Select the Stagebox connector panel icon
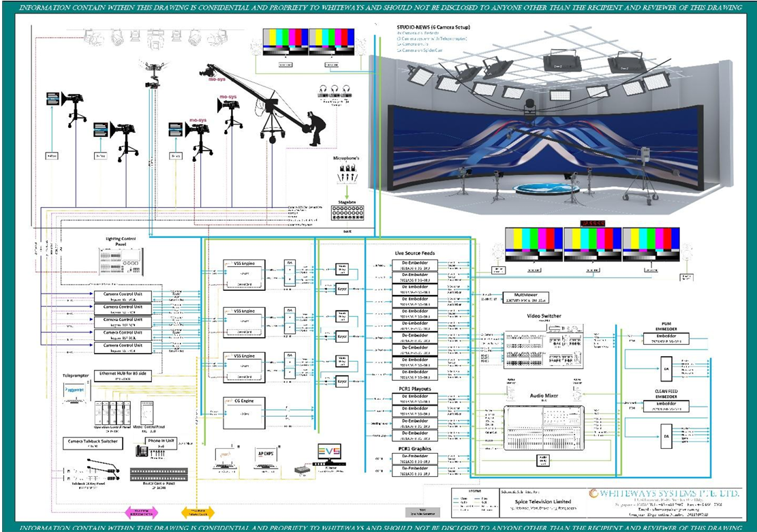757x532 pixels. [x=347, y=213]
